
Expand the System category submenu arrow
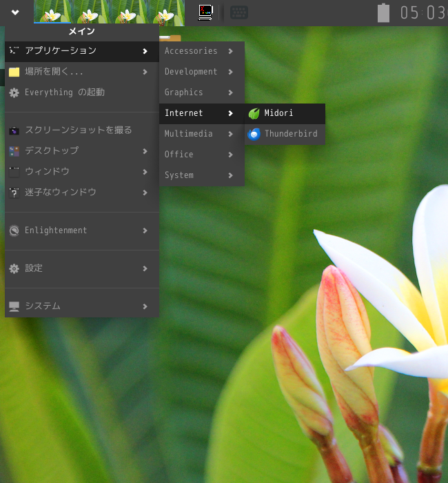[x=230, y=175]
